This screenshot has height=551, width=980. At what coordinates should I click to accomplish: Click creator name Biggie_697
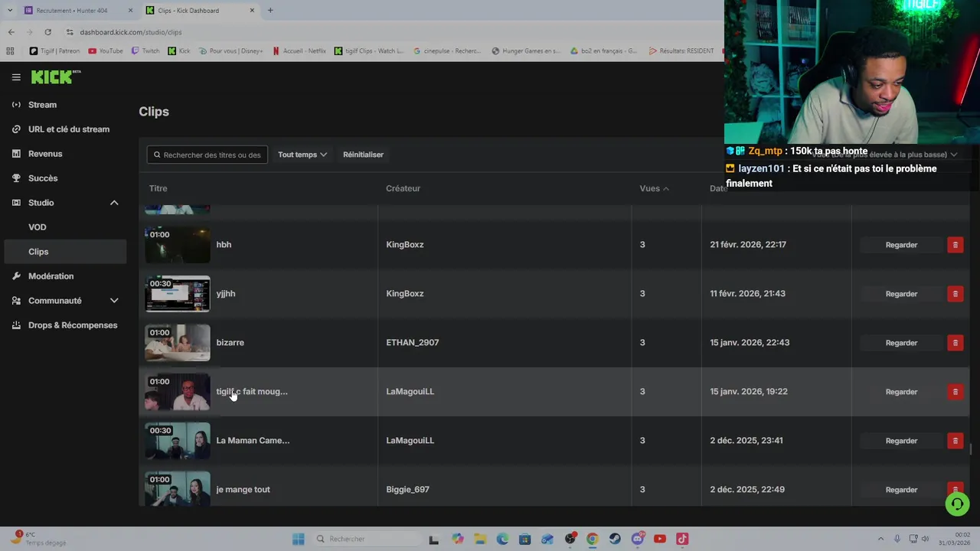point(407,489)
